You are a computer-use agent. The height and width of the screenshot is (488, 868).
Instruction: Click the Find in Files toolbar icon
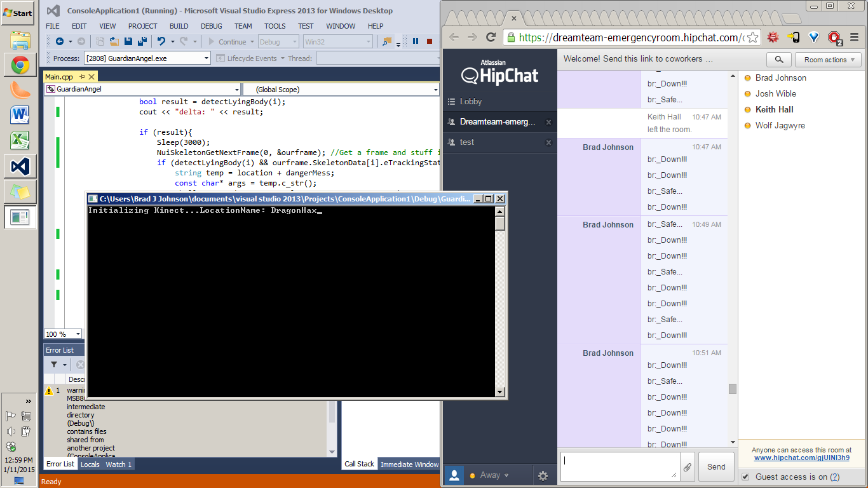point(387,41)
